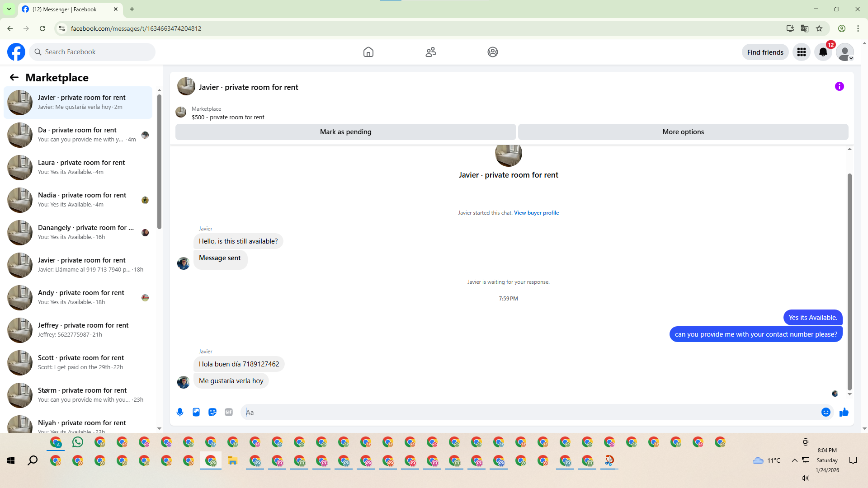The width and height of the screenshot is (868, 488).
Task: Open the sticker picker icon
Action: coord(212,412)
